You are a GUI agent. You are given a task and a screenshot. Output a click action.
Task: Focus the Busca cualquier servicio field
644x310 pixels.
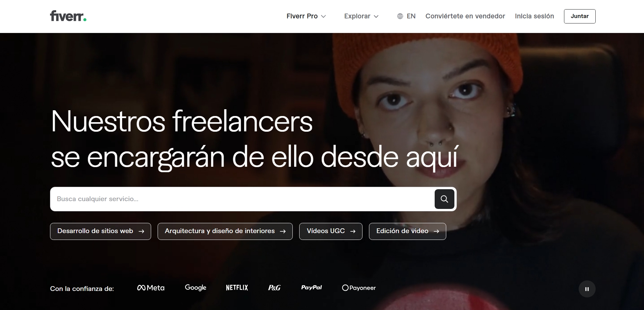tap(242, 199)
